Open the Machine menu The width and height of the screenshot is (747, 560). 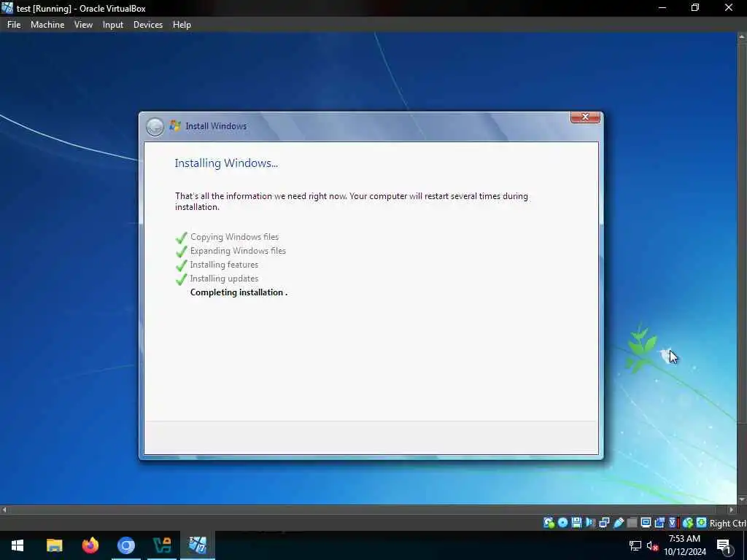[47, 25]
